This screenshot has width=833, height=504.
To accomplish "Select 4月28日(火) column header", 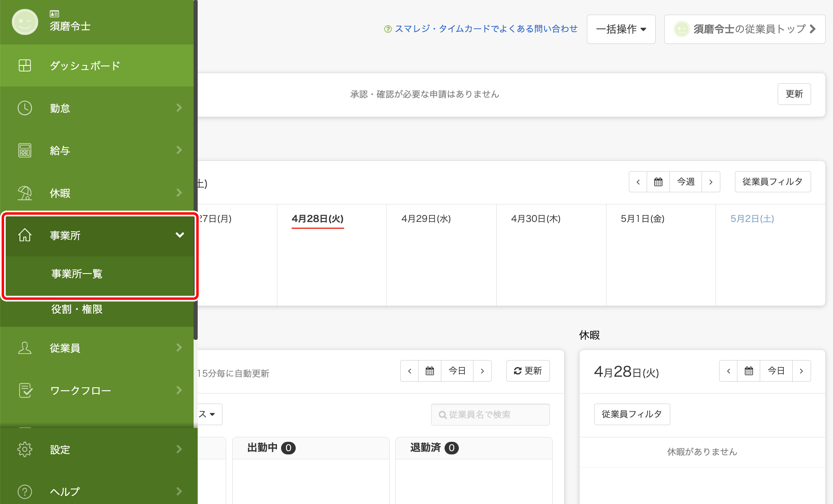I will (x=318, y=219).
